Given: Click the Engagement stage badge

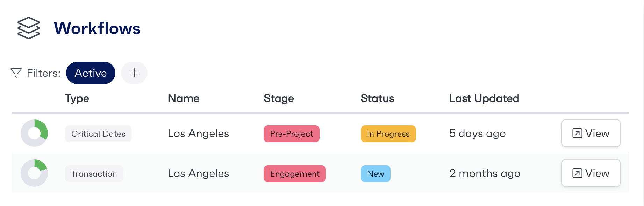Looking at the screenshot, I should [295, 174].
